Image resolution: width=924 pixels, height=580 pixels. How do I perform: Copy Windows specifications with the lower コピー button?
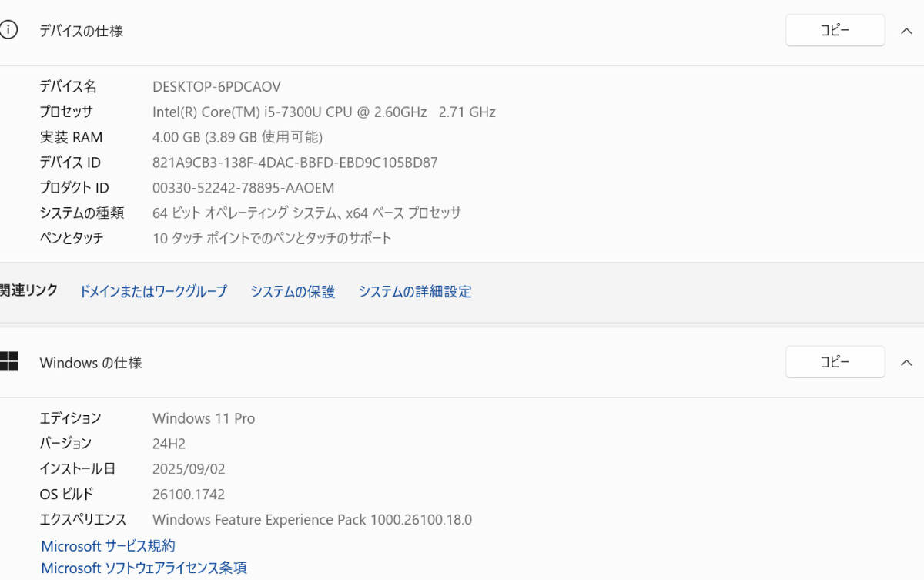click(835, 362)
